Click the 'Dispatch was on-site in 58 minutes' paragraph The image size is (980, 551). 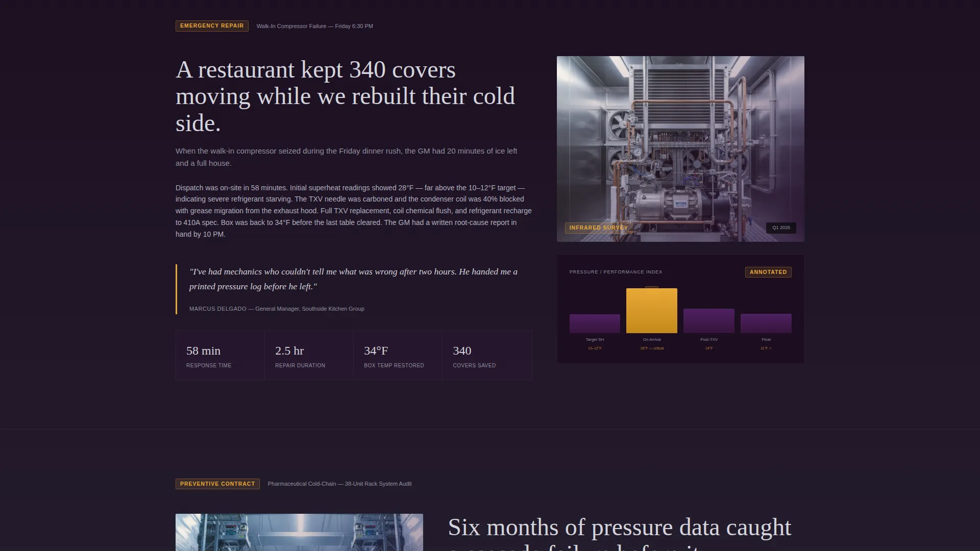click(354, 211)
